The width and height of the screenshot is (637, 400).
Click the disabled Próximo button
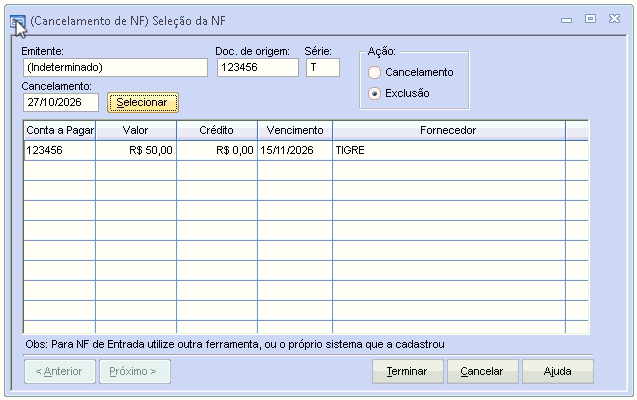134,371
